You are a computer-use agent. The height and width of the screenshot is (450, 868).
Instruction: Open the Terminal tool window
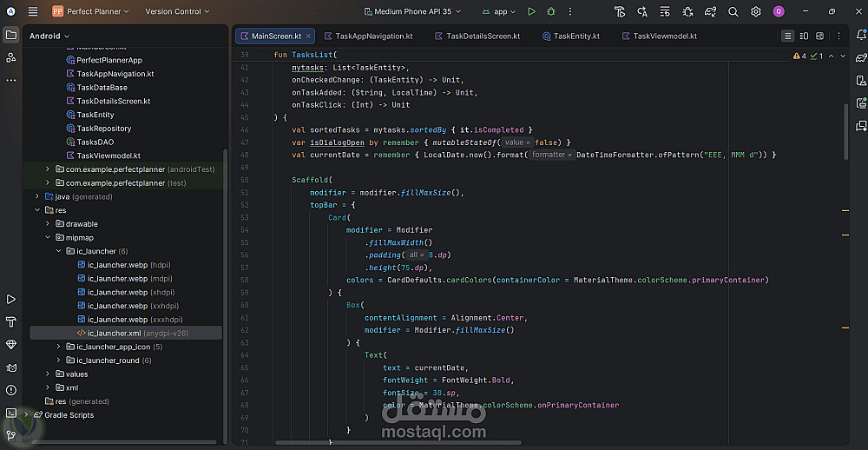(x=11, y=413)
